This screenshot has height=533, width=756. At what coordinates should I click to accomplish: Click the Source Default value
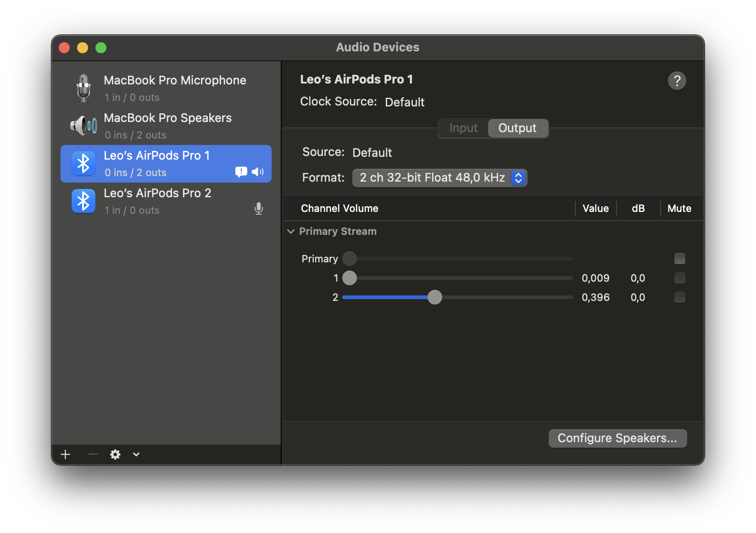coord(372,153)
